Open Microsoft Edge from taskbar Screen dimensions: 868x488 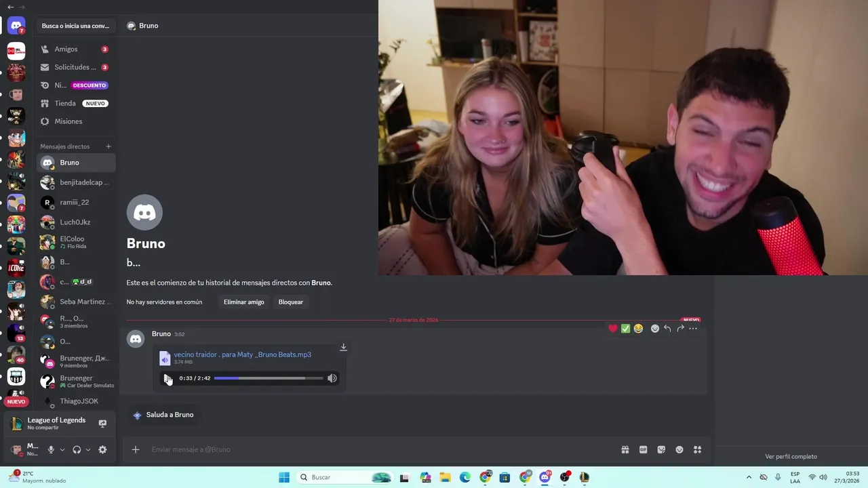[465, 477]
